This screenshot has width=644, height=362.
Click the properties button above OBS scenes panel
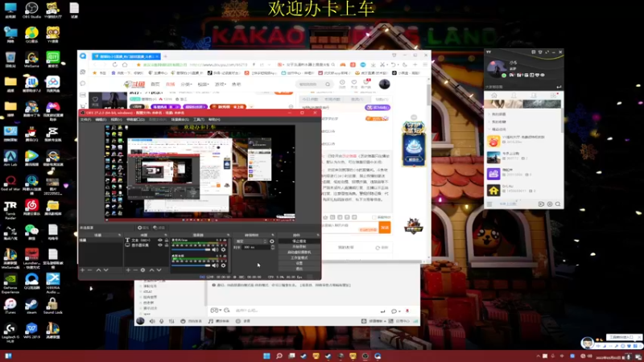[x=143, y=228]
